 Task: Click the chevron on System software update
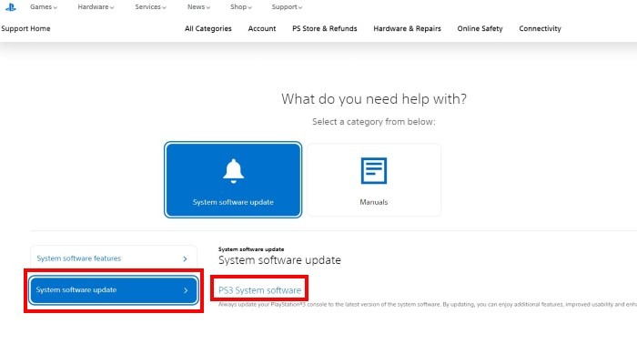[x=186, y=290]
